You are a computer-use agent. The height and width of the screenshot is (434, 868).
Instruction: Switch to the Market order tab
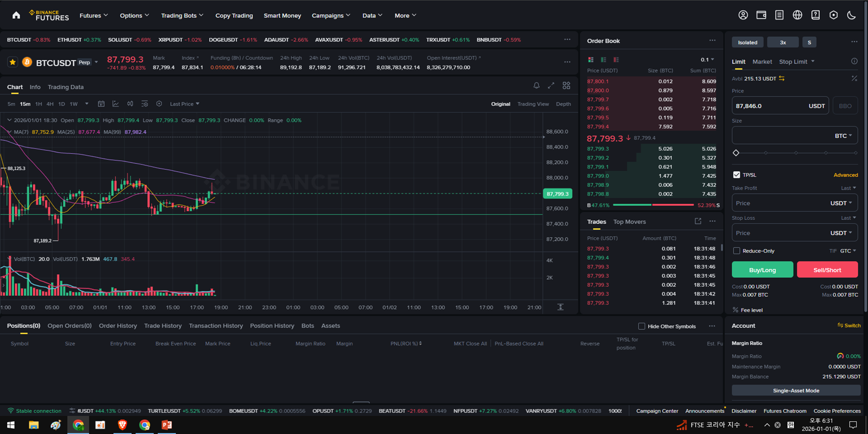[762, 61]
